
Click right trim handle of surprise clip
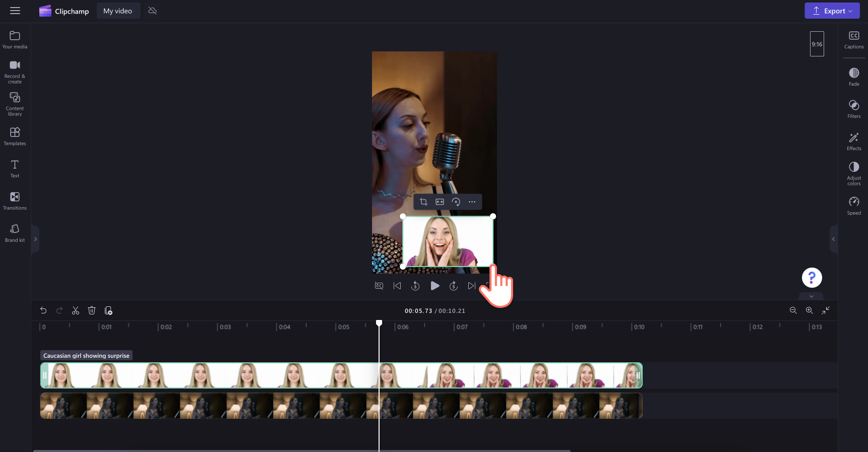tap(638, 375)
